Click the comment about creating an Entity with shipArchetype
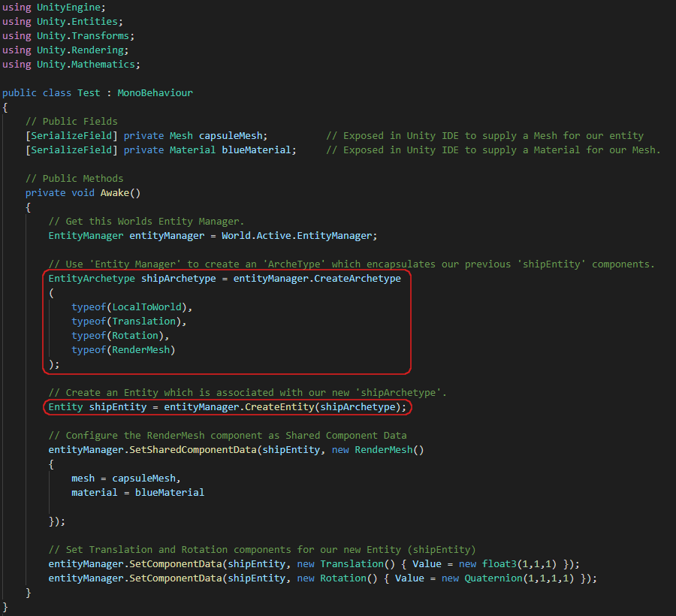The height and width of the screenshot is (616, 676). pos(248,392)
